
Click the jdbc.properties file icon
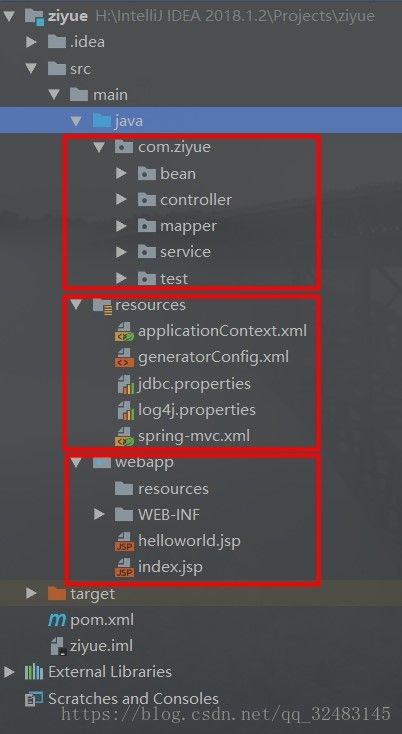(x=124, y=384)
